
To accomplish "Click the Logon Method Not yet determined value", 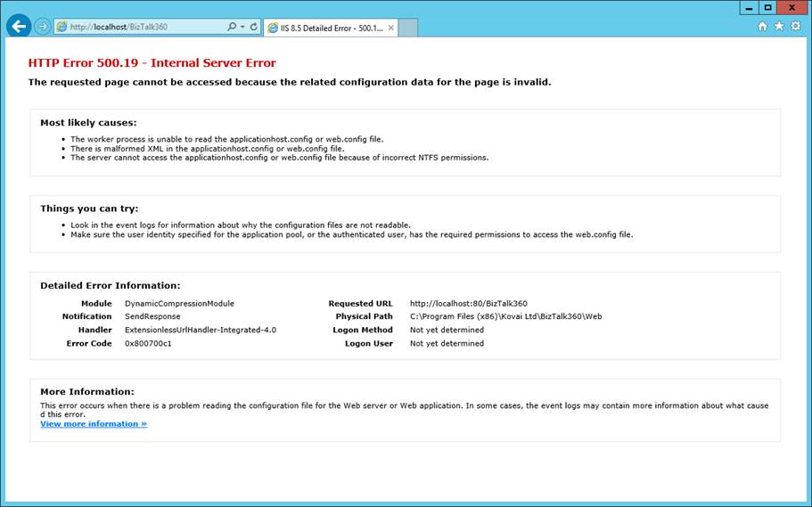I will pyautogui.click(x=447, y=330).
